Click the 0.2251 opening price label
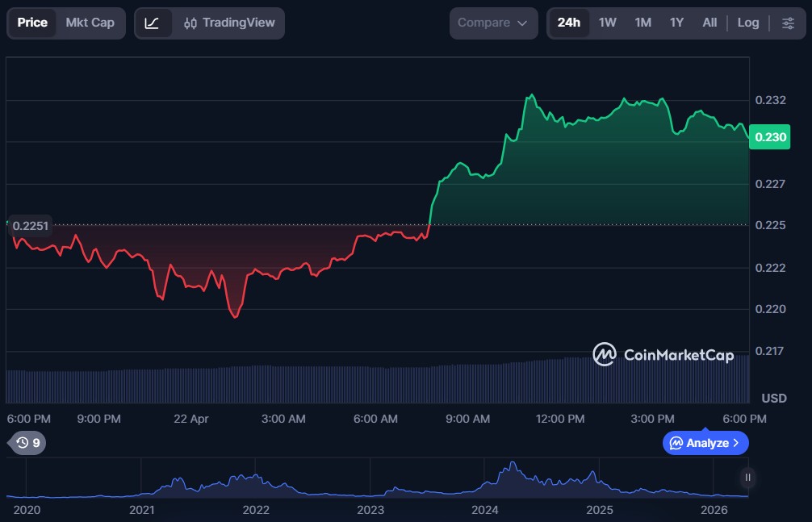 30,227
